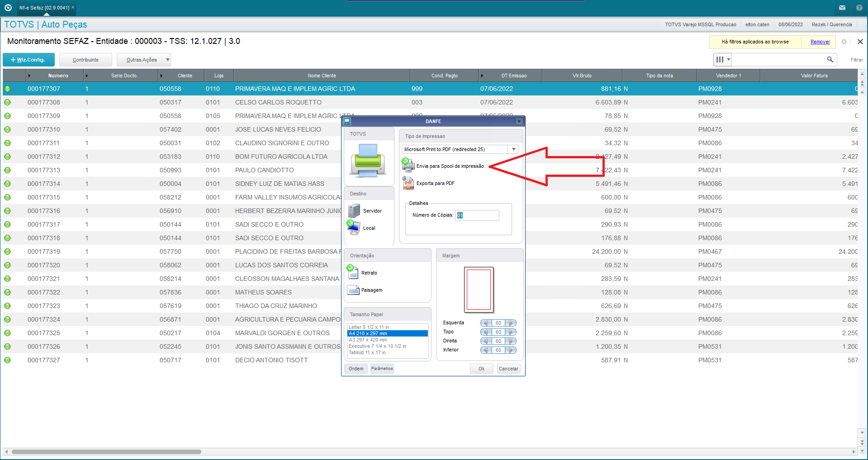Click the large TOTVS printer icon
The height and width of the screenshot is (460, 868).
click(x=369, y=160)
